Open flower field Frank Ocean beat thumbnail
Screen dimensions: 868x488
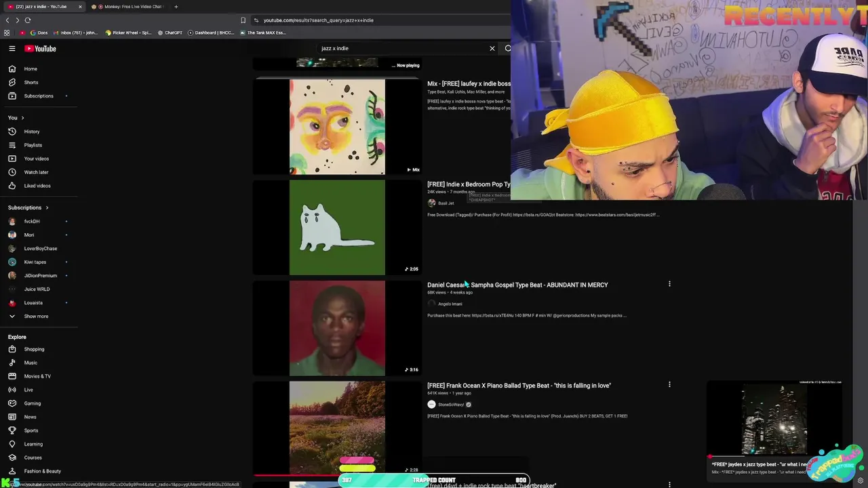[x=337, y=427]
